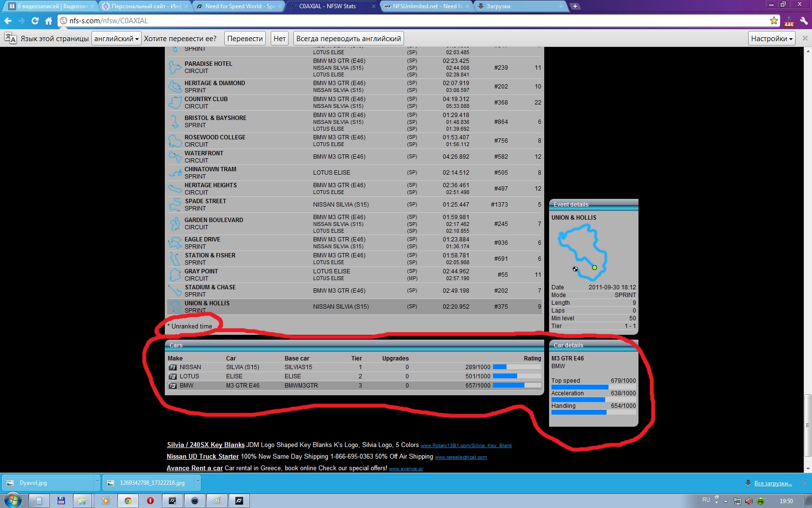Open the volume control in system tray

tap(749, 501)
